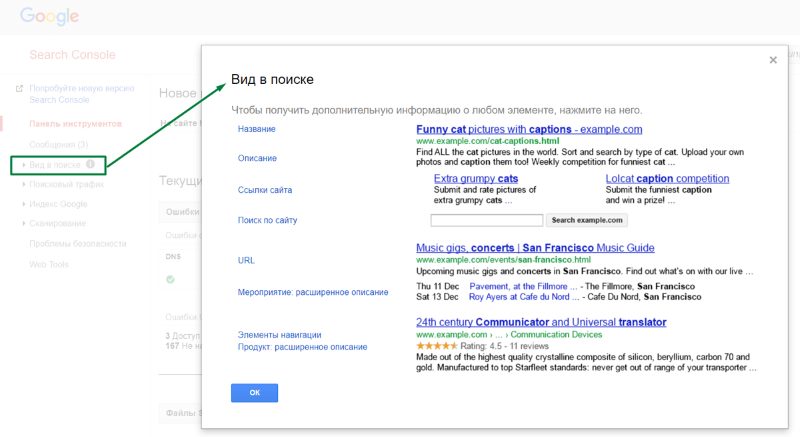Image resolution: width=800 pixels, height=437 pixels.
Task: Open the Extra grumpy cats sitelink
Action: (x=476, y=178)
